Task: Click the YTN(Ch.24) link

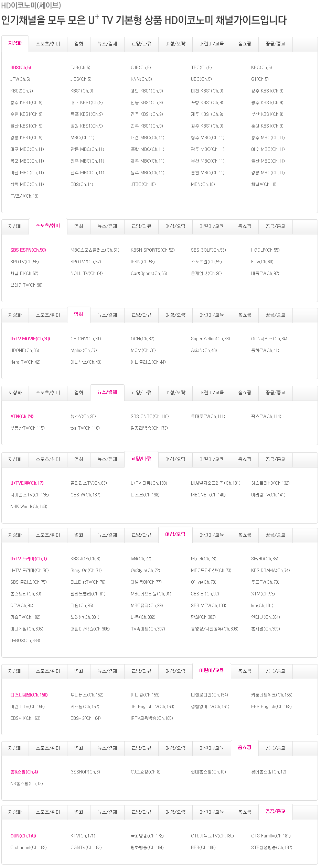Action: 22,417
